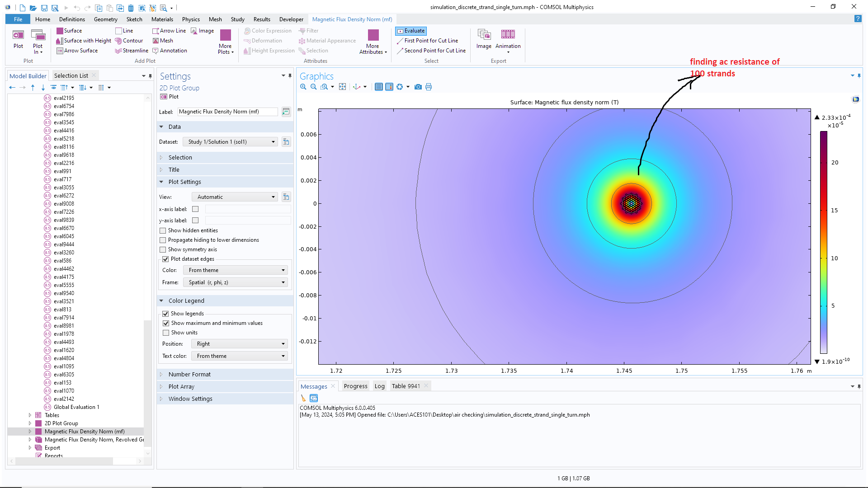Toggle Show units checkbox
The width and height of the screenshot is (868, 488).
click(x=166, y=333)
